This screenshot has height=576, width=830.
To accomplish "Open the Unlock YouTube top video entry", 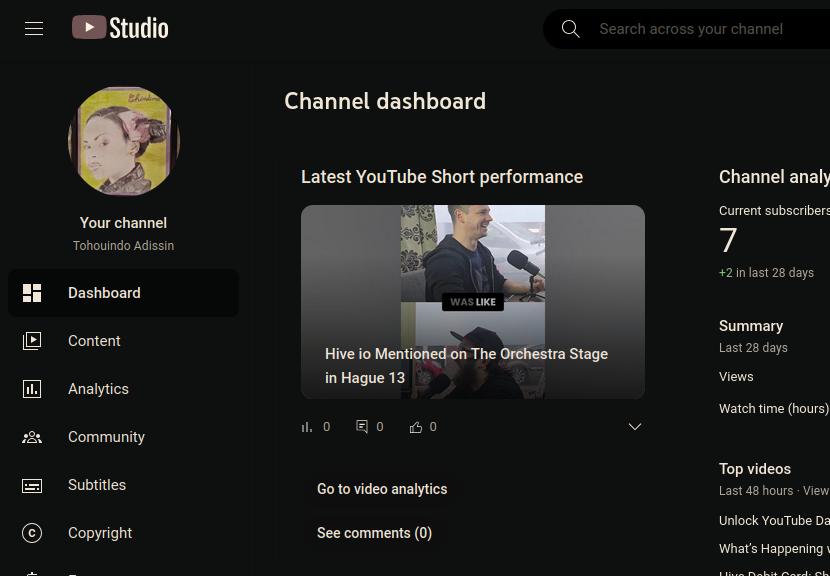I will [774, 521].
